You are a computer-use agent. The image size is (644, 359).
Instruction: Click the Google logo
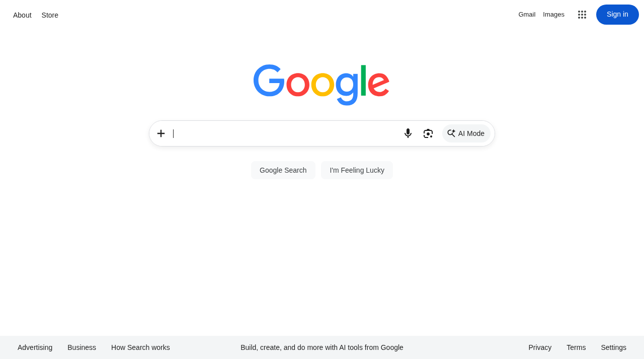(x=321, y=85)
